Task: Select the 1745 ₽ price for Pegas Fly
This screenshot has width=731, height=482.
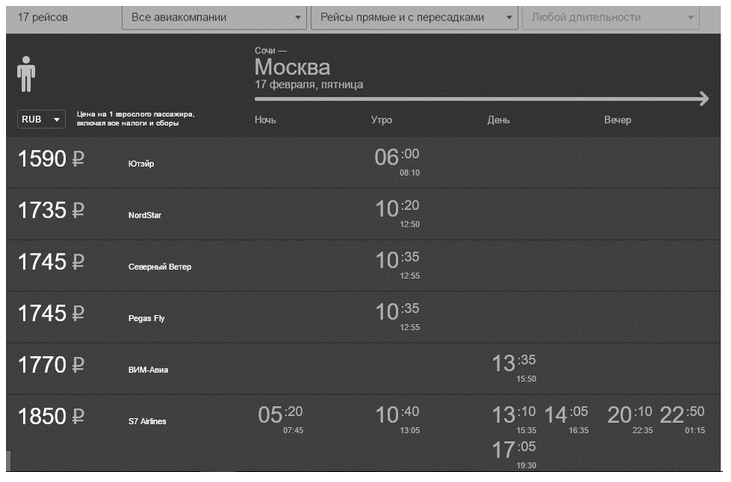Action: [51, 313]
